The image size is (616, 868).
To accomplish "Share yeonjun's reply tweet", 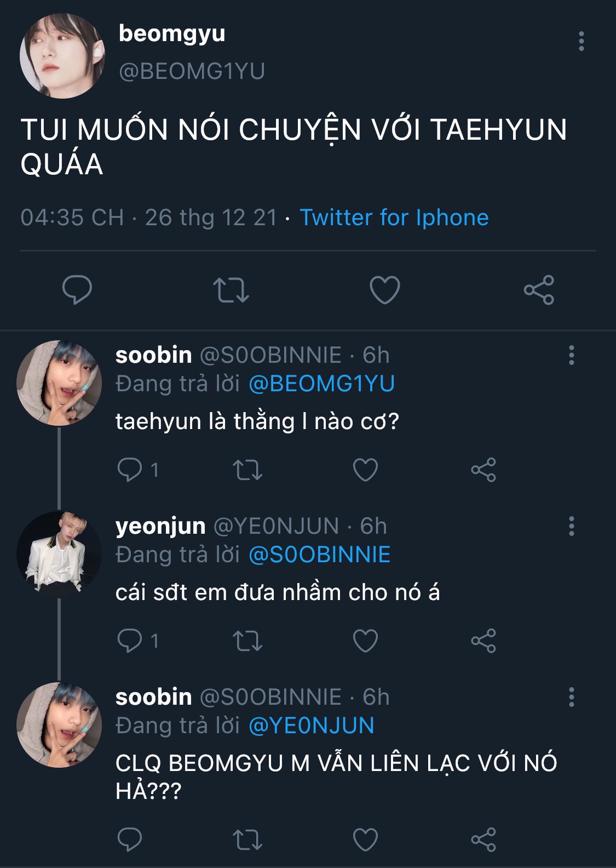I will tap(483, 641).
